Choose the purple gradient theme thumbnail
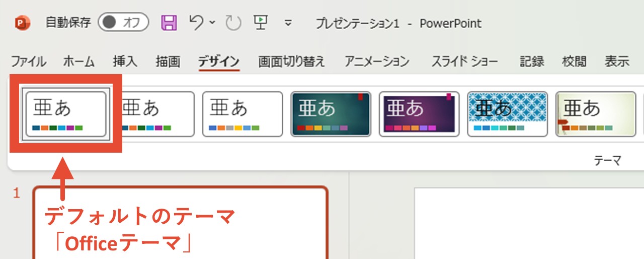 coord(419,114)
